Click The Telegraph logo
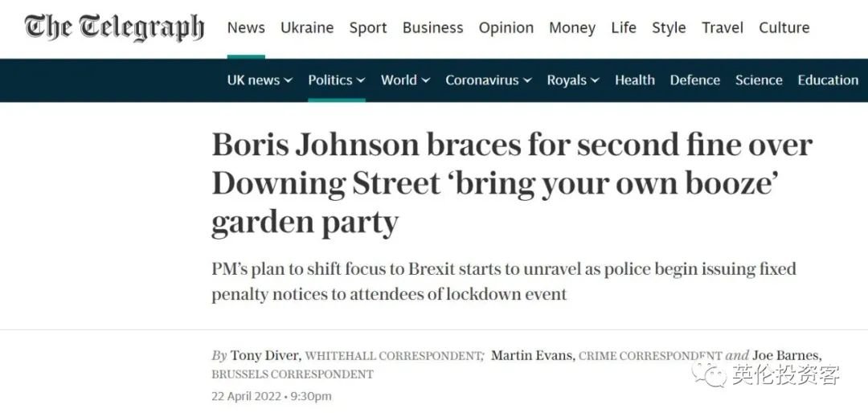The image size is (868, 413). coord(114,27)
